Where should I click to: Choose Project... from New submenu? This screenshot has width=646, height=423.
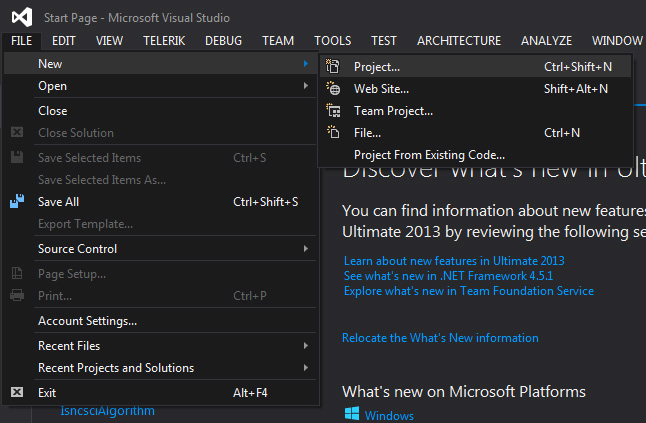pyautogui.click(x=475, y=66)
